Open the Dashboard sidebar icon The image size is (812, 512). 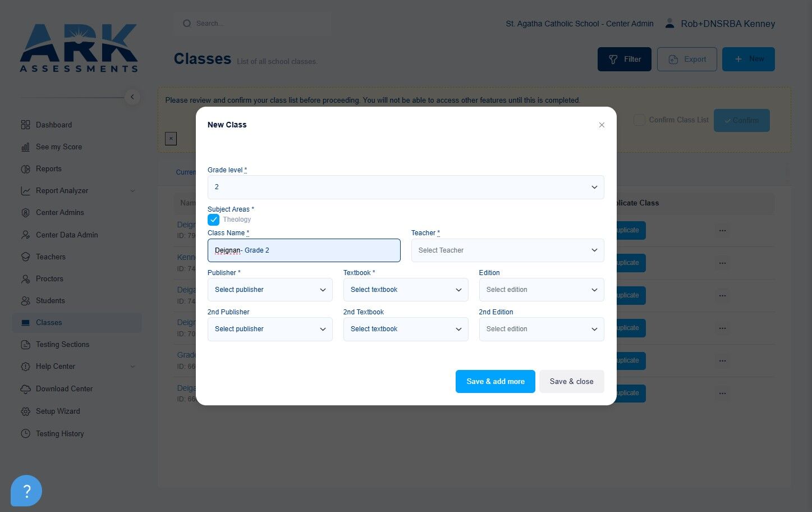(x=25, y=125)
